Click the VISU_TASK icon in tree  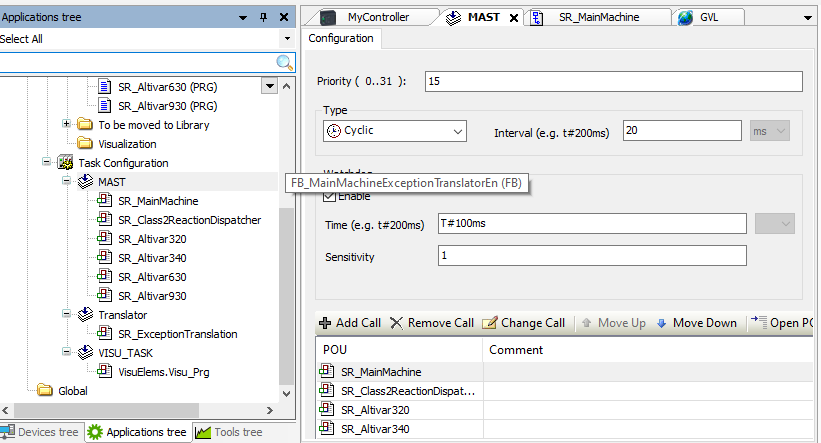pyautogui.click(x=85, y=353)
